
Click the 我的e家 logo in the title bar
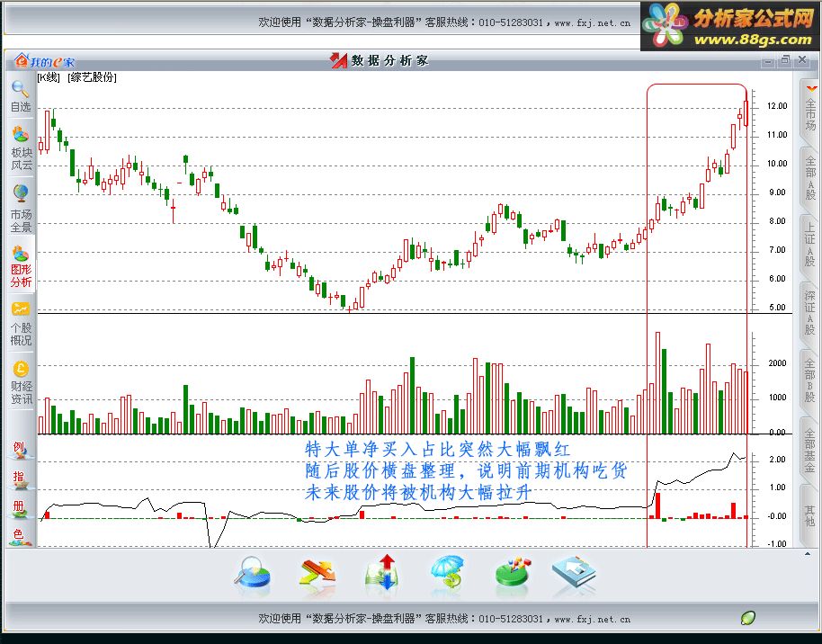45,61
